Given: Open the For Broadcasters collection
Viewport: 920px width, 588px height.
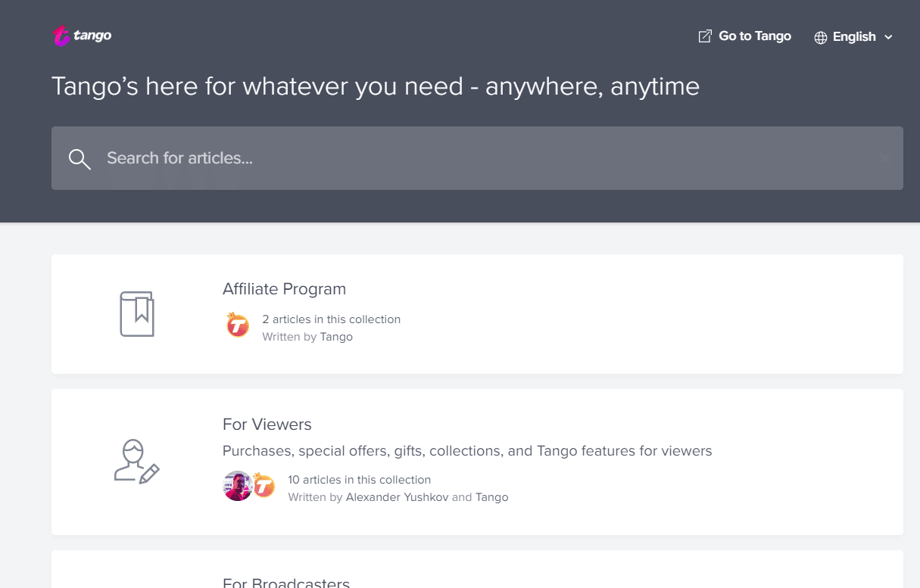Looking at the screenshot, I should [x=286, y=583].
